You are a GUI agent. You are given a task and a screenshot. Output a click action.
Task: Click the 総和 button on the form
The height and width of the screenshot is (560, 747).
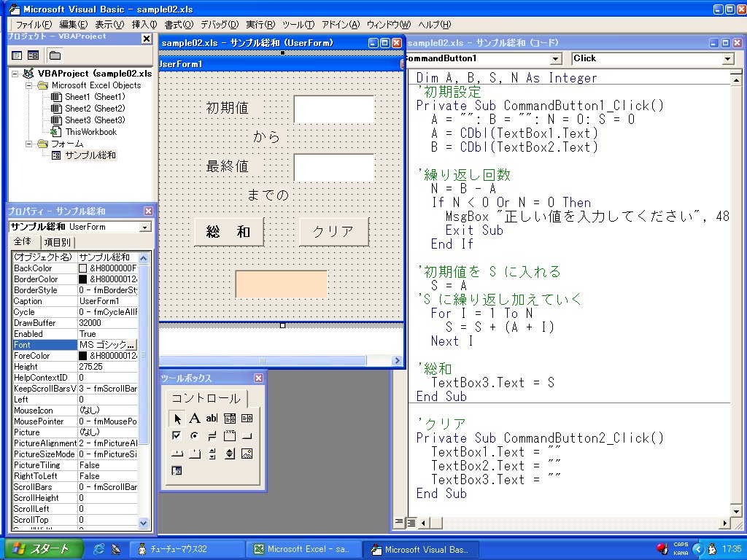[x=228, y=232]
